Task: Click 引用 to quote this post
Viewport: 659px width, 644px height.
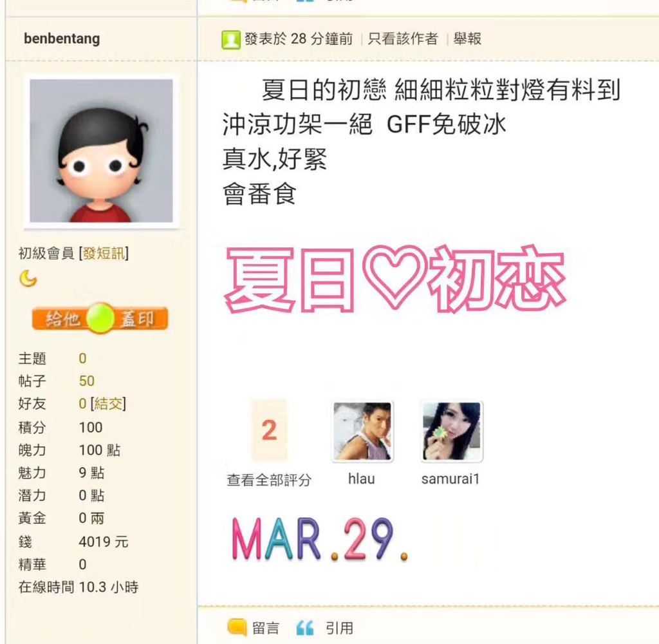Action: [339, 629]
